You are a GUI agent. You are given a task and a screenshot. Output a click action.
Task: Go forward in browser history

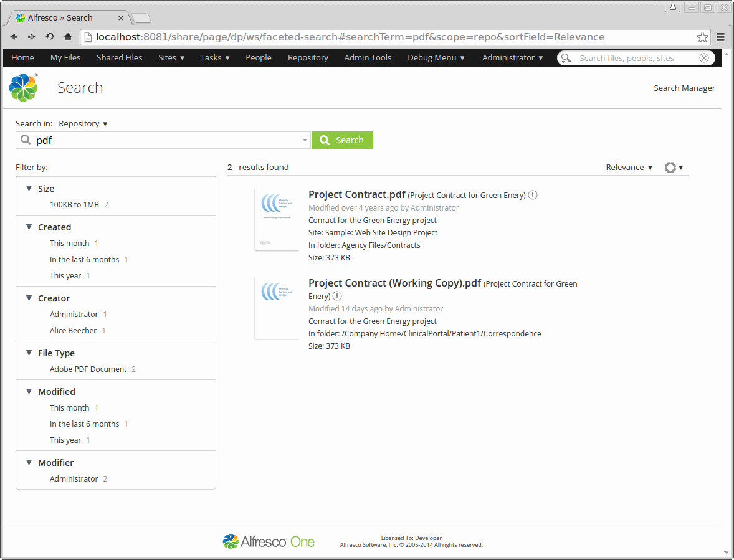pyautogui.click(x=31, y=37)
